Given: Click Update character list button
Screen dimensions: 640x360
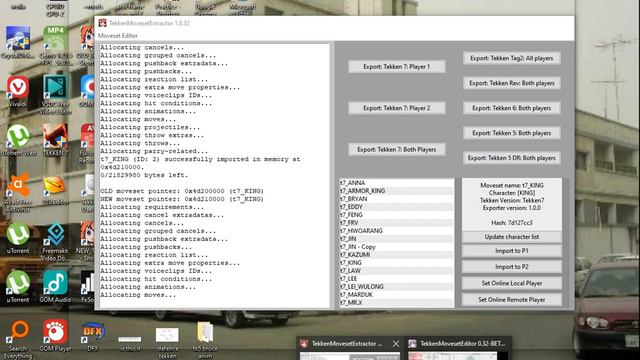Looking at the screenshot, I should click(x=512, y=237).
